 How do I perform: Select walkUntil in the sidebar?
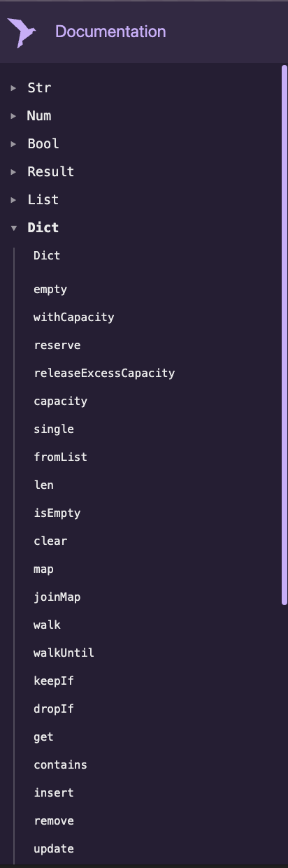(x=64, y=653)
